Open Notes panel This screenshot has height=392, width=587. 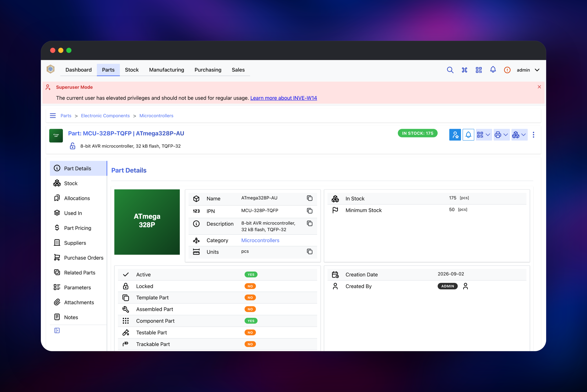(x=78, y=317)
